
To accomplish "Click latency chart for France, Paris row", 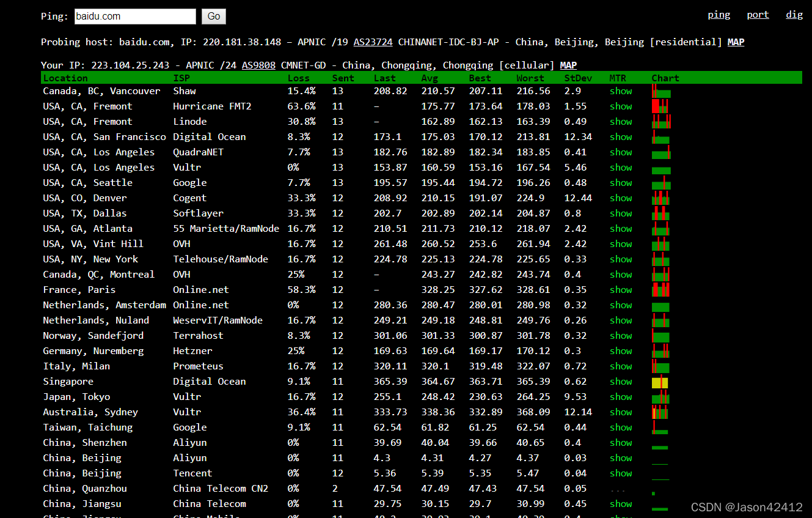I will (660, 289).
